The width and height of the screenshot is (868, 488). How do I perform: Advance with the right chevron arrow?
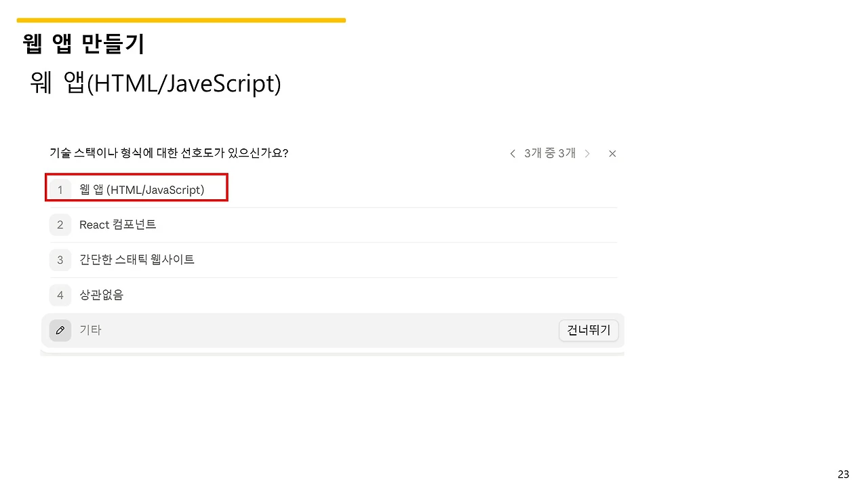[587, 154]
